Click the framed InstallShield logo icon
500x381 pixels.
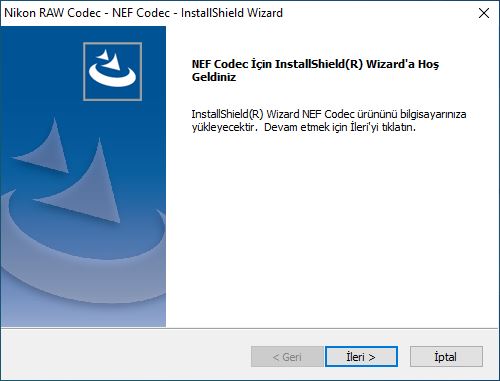pos(112,71)
